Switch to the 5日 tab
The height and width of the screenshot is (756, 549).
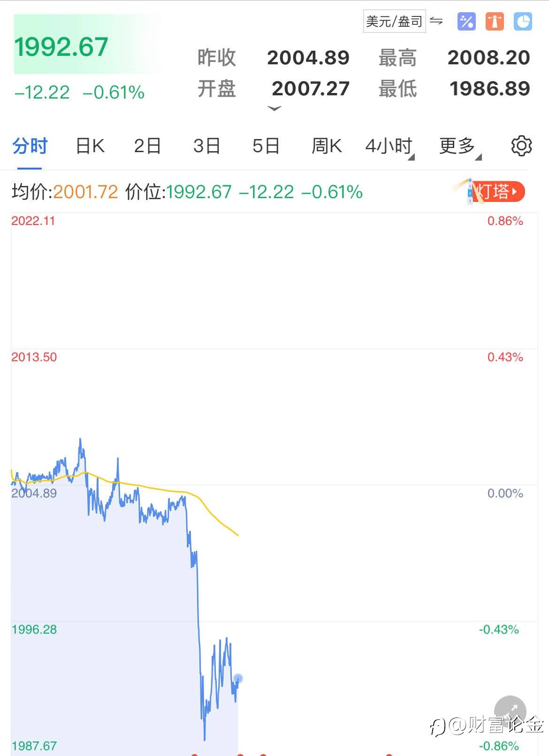click(x=266, y=146)
